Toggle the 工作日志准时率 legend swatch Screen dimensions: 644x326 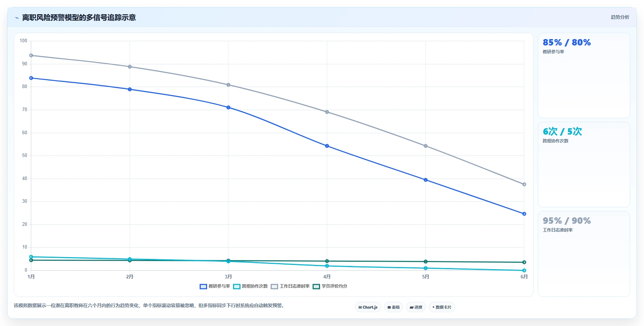pyautogui.click(x=274, y=287)
